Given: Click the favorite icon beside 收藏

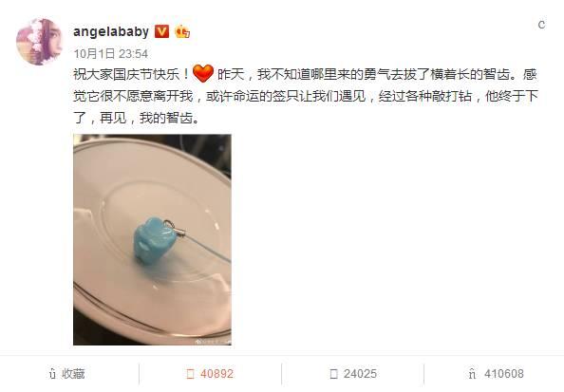Looking at the screenshot, I should (x=52, y=374).
